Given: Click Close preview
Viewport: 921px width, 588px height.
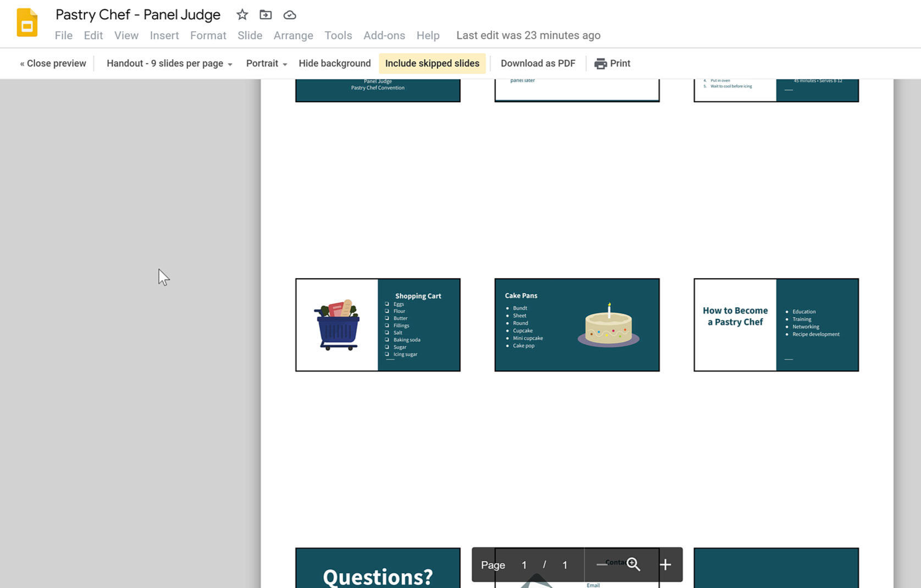Looking at the screenshot, I should [53, 63].
